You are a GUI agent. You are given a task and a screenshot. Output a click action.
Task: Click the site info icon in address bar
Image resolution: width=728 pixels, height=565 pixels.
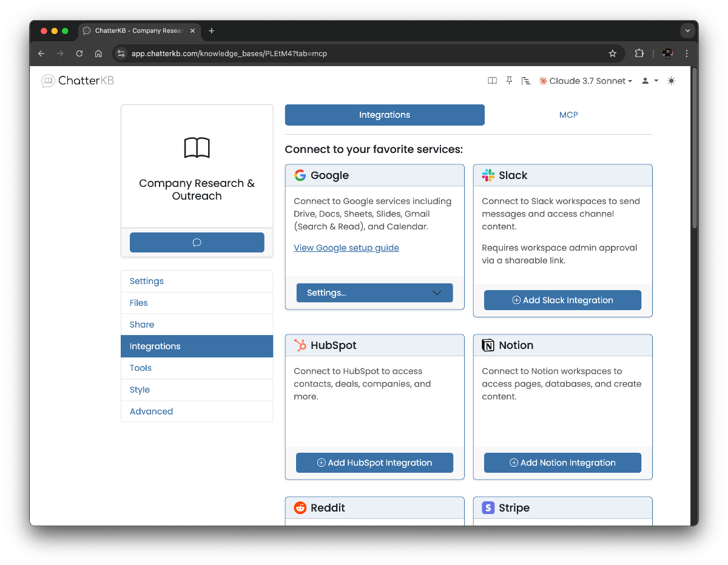click(121, 53)
